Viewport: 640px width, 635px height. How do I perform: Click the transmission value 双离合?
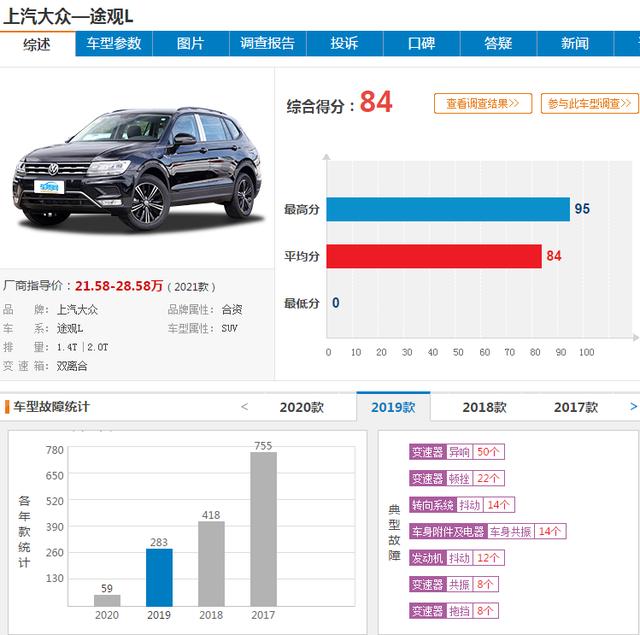tap(72, 366)
